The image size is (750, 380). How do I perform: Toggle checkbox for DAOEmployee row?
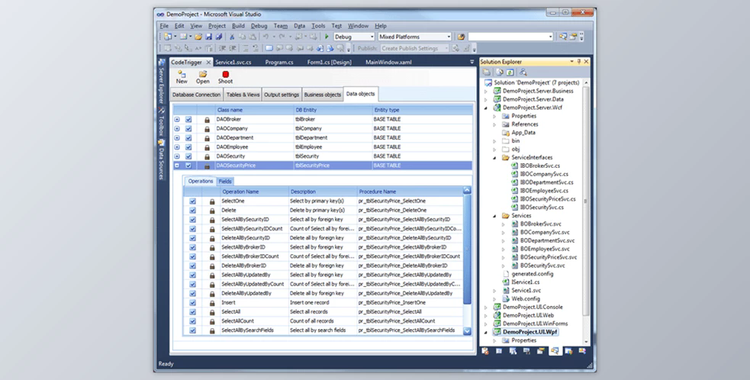(188, 147)
